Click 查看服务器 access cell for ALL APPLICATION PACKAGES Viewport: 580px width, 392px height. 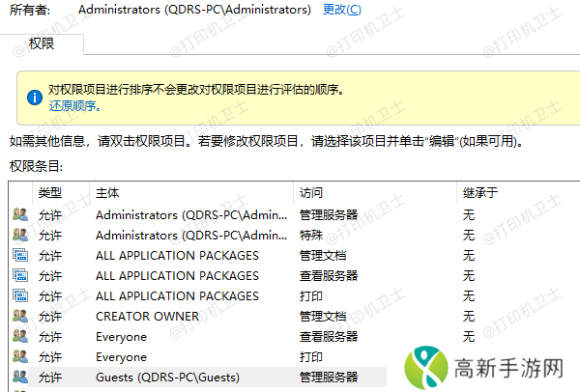point(329,275)
